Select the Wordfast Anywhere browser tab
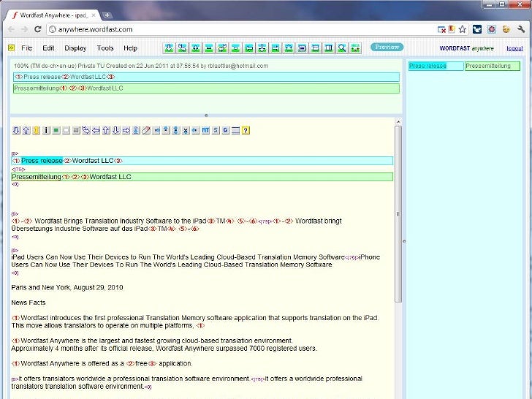This screenshot has height=399, width=532. (x=53, y=15)
